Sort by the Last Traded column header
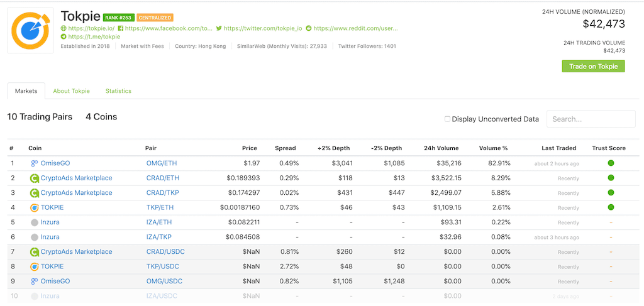Image resolution: width=644 pixels, height=306 pixels. (x=558, y=148)
